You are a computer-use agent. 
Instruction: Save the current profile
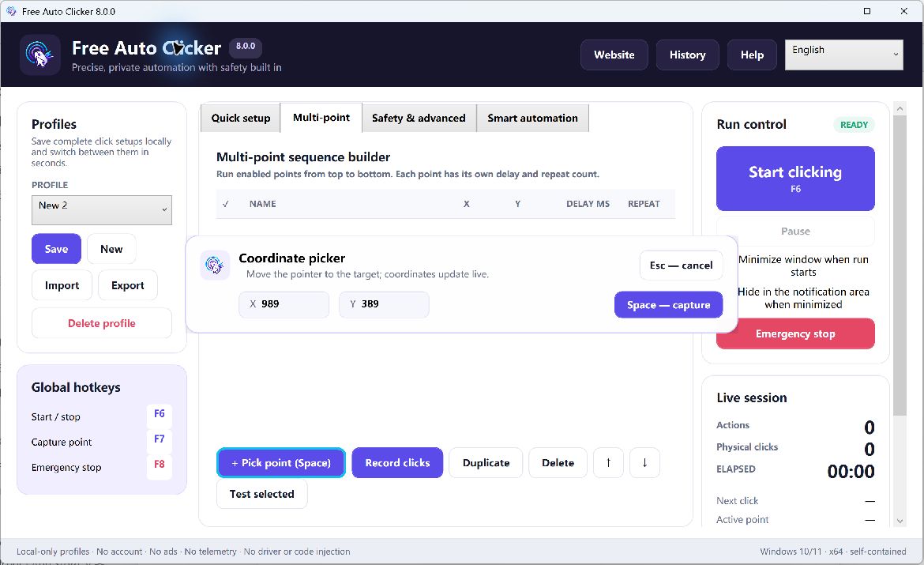click(57, 249)
